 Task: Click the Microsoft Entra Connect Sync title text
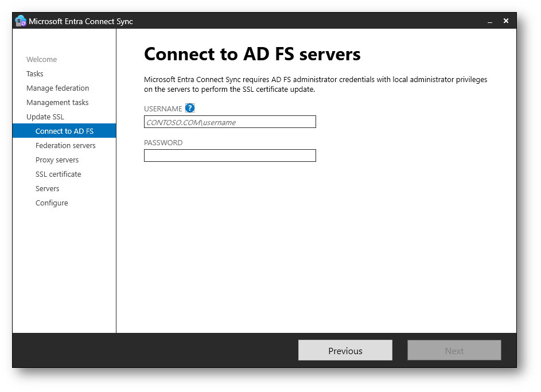(81, 21)
